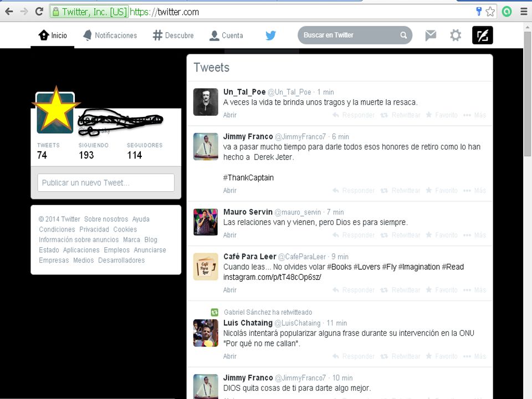Click the green extension icon
This screenshot has width=532, height=399.
pyautogui.click(x=507, y=12)
